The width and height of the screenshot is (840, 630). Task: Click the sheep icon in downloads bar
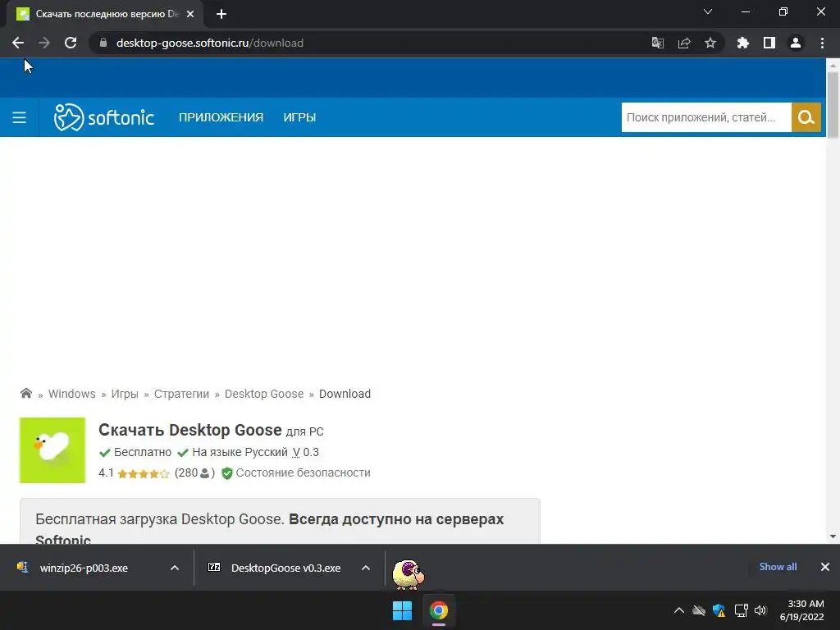click(x=409, y=574)
